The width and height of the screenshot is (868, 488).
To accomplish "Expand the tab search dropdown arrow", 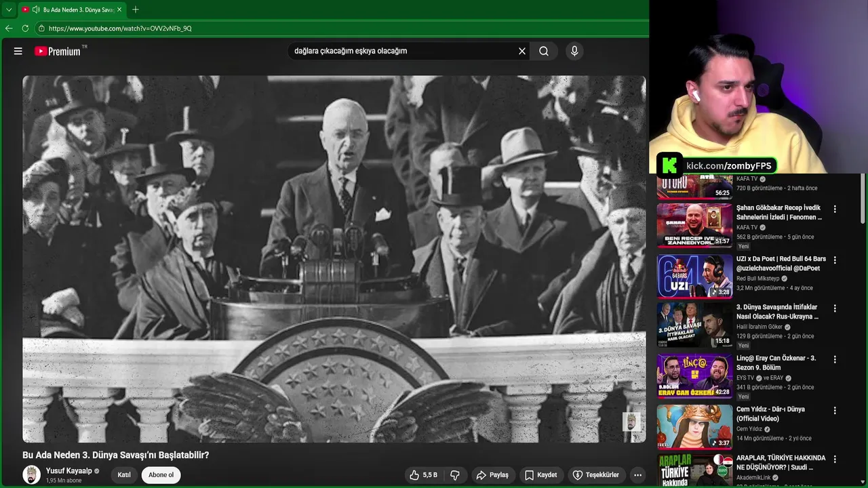I will coord(9,9).
